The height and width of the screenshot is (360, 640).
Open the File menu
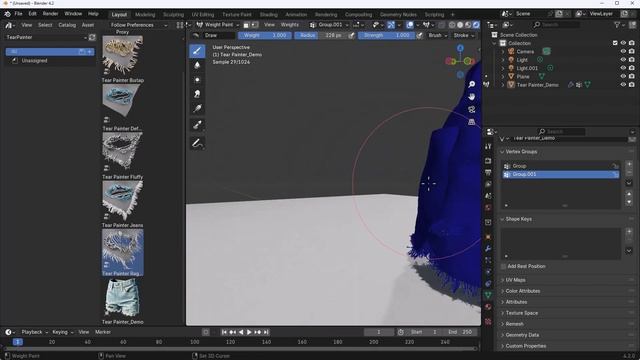18,14
